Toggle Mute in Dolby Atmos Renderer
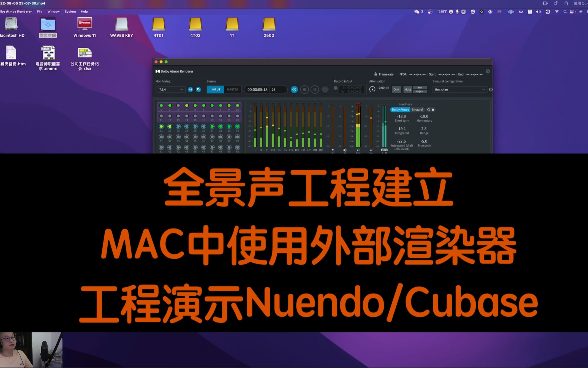588x368 pixels. [407, 89]
